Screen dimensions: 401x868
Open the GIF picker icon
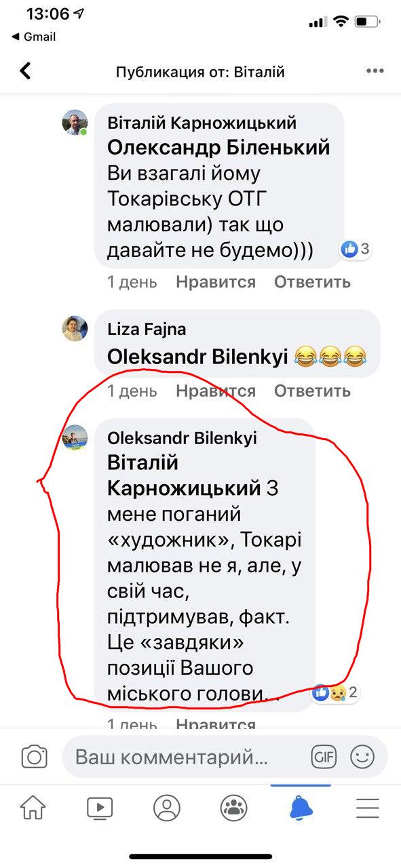324,756
